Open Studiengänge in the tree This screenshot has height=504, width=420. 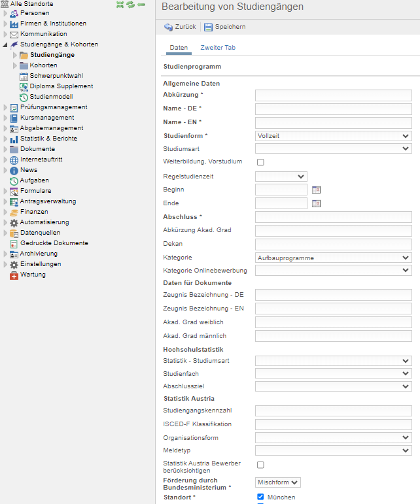[52, 55]
